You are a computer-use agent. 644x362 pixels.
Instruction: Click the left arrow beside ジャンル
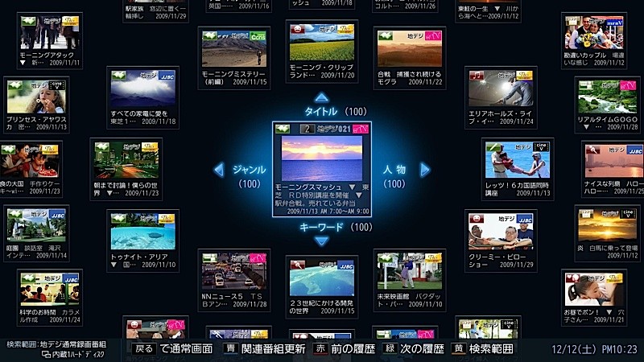coord(219,170)
